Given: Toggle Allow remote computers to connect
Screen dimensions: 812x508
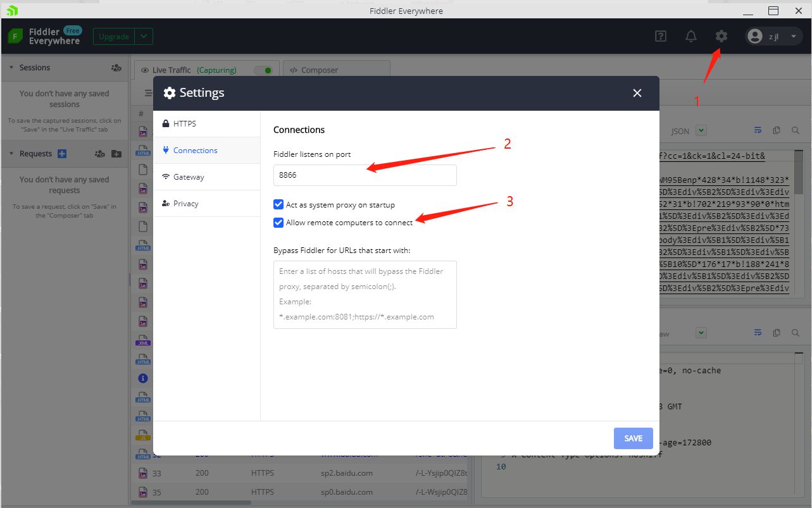Looking at the screenshot, I should 278,223.
